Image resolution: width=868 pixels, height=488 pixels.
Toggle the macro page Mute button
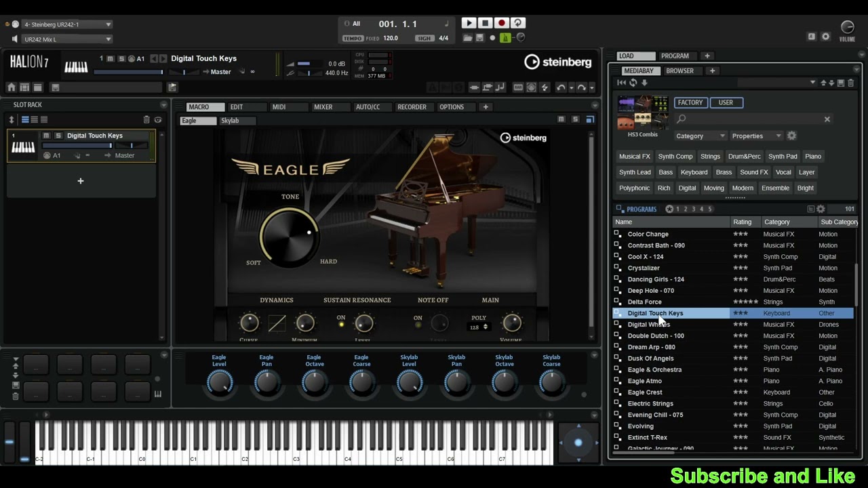tap(561, 119)
